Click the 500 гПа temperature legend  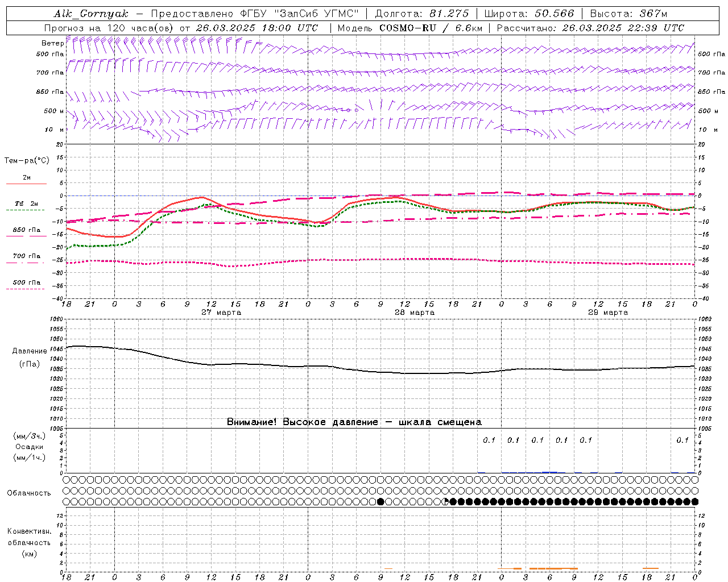click(x=27, y=282)
